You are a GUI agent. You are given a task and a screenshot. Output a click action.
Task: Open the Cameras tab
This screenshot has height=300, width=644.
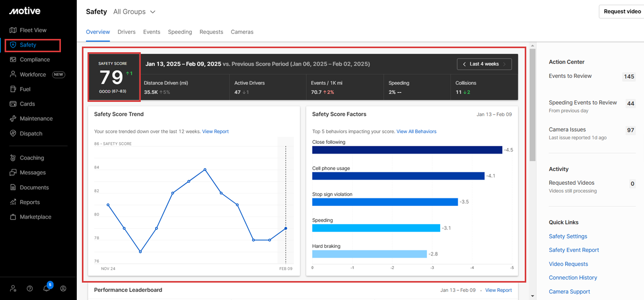click(242, 32)
